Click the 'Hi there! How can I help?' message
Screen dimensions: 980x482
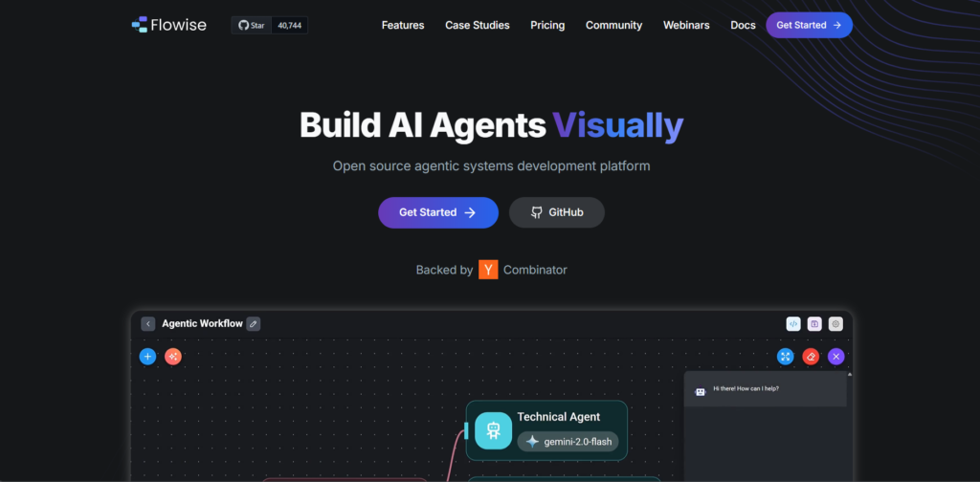click(x=746, y=388)
